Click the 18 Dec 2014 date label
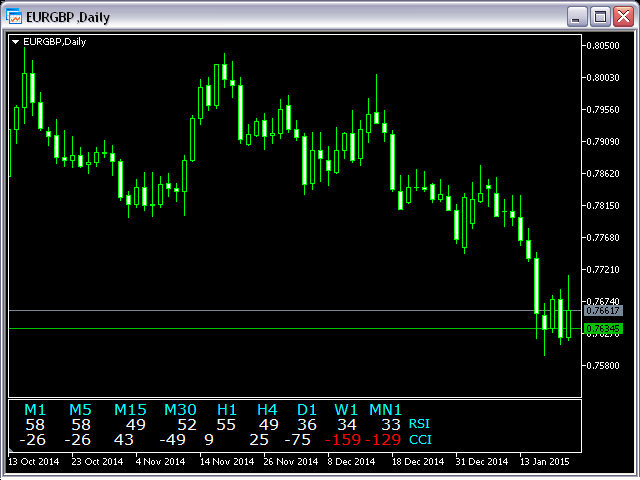The height and width of the screenshot is (480, 640). [x=418, y=462]
